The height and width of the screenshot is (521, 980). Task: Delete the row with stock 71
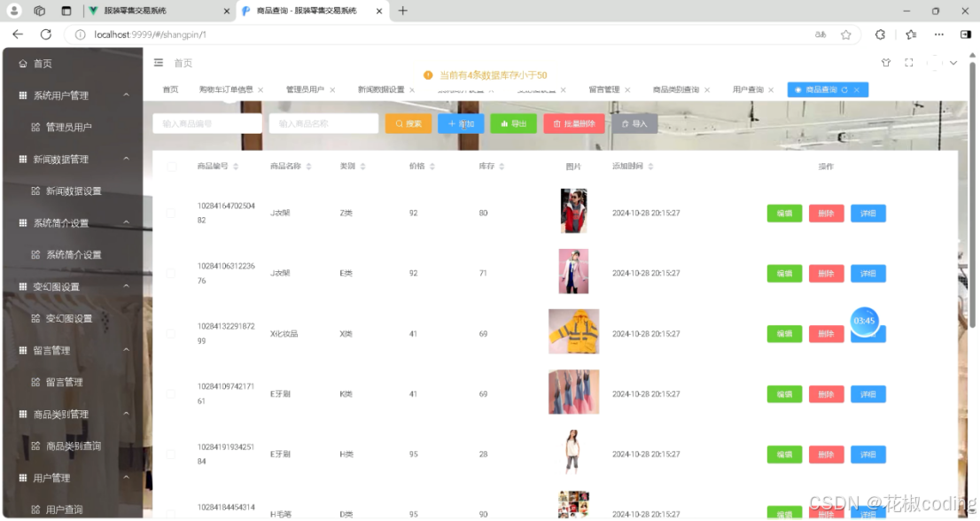[826, 273]
